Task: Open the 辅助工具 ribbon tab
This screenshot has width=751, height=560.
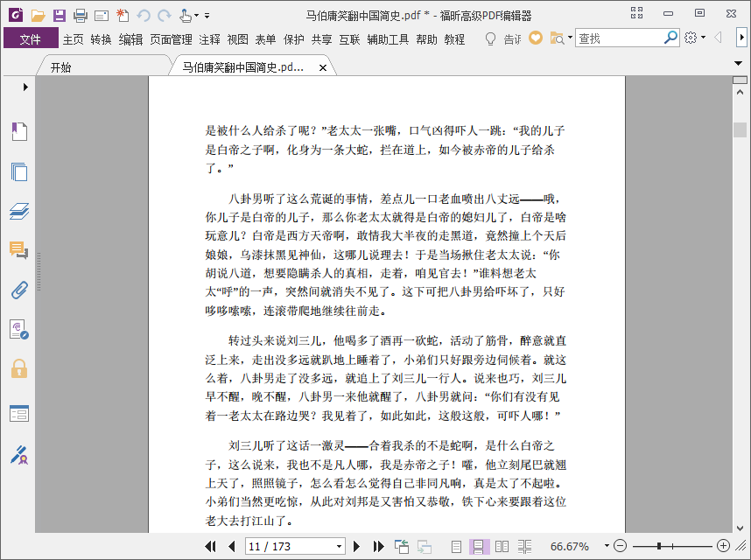Action: [x=388, y=39]
